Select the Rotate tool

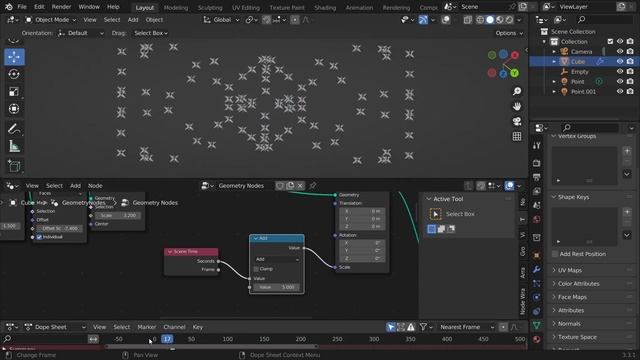tap(14, 74)
